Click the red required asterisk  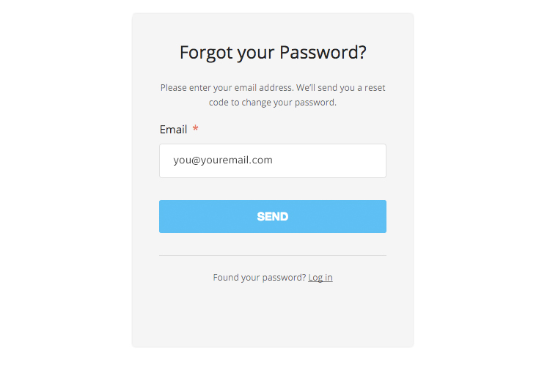[195, 128]
